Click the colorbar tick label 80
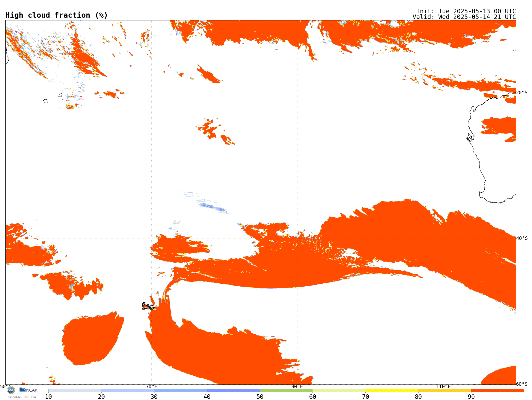This screenshot has width=532, height=400. coord(418,397)
